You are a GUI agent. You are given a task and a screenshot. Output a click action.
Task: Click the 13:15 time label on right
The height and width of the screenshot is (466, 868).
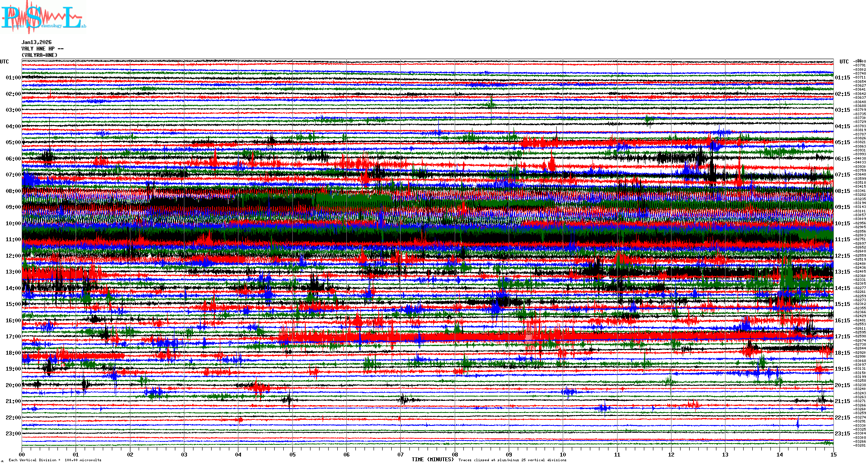pos(843,272)
